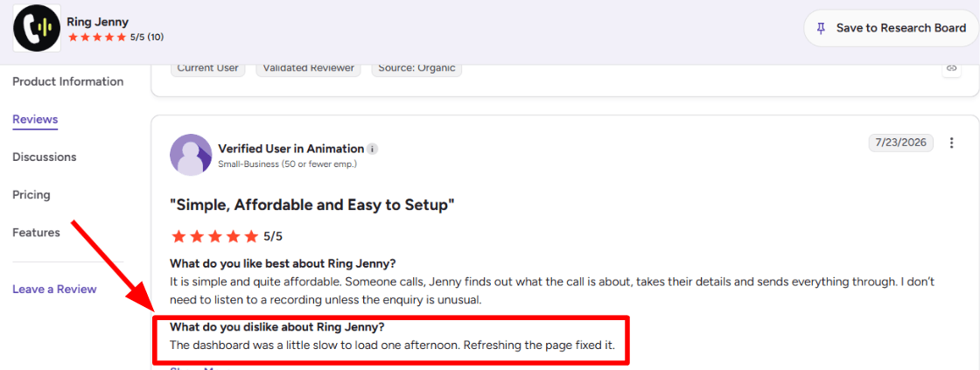The image size is (980, 370).
Task: Open Features in the sidebar
Action: (x=36, y=233)
